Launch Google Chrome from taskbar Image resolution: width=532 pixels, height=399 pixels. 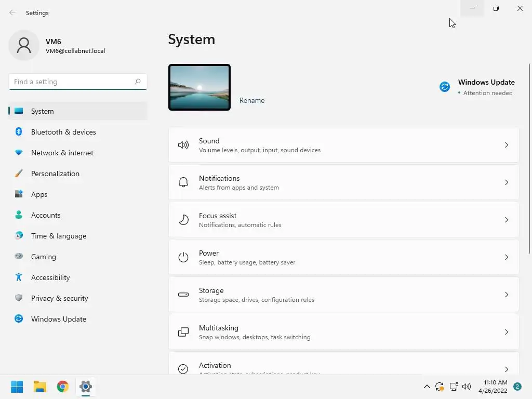click(63, 387)
